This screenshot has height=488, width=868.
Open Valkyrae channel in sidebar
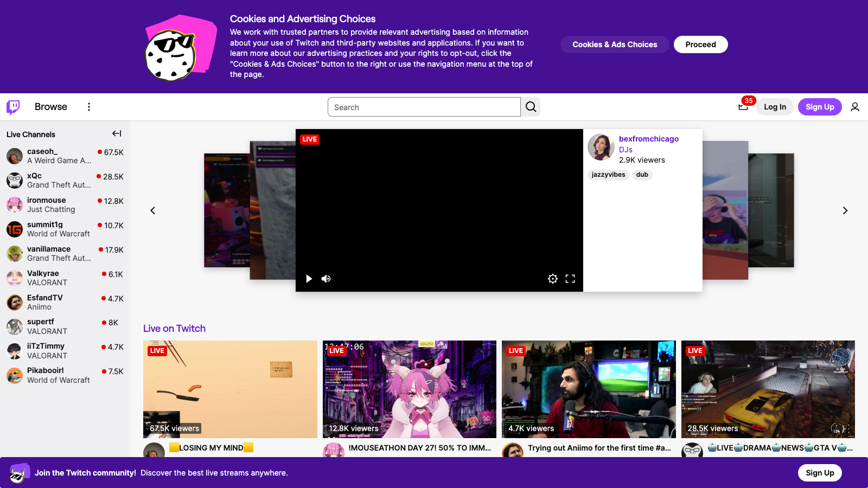(65, 278)
